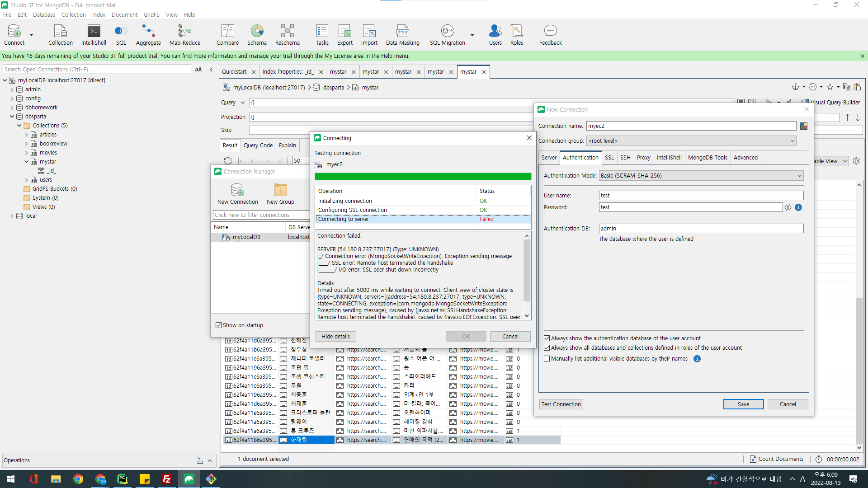868x488 pixels.
Task: Click the Count Documents button
Action: (x=777, y=459)
